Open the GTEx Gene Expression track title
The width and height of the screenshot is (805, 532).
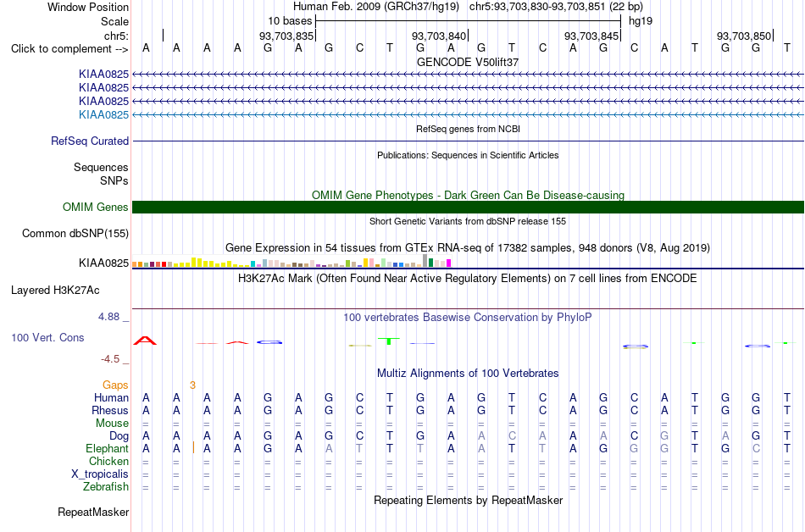point(468,248)
